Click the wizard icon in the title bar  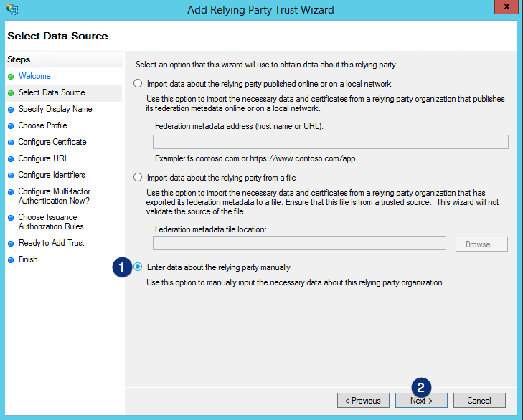coord(12,9)
